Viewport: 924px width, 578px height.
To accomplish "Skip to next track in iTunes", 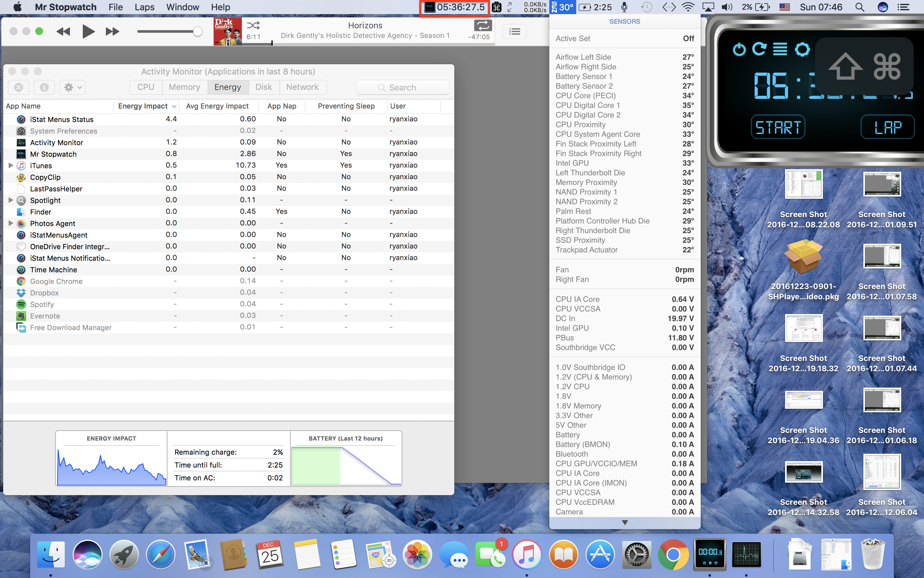I will tap(112, 31).
